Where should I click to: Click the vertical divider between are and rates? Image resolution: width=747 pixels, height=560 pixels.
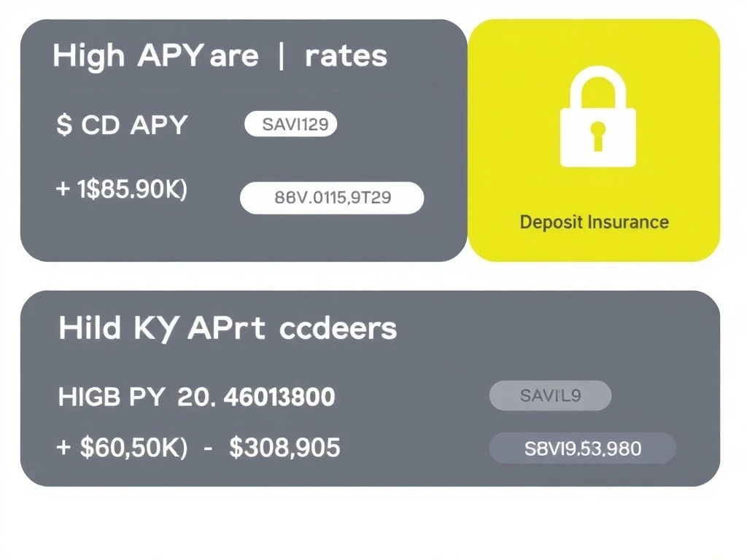[281, 56]
